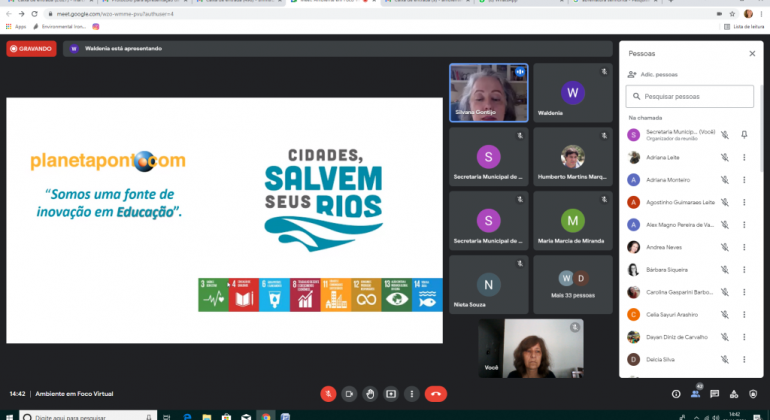Viewport: 770px width, 420px height.
Task: Click the Waldenia está apresentando banner
Action: tap(337, 49)
